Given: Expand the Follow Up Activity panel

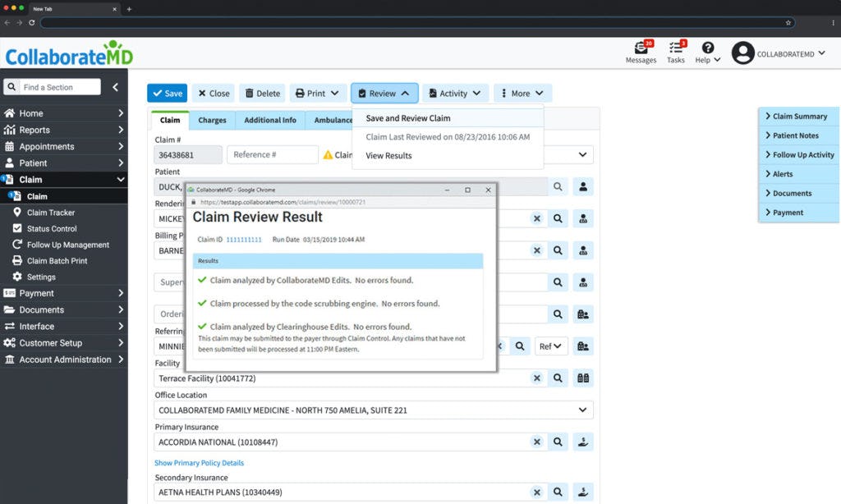Looking at the screenshot, I should pyautogui.click(x=798, y=155).
